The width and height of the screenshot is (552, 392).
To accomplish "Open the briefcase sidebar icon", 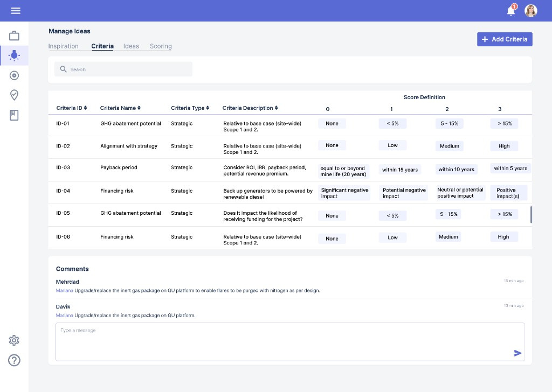I will point(14,36).
